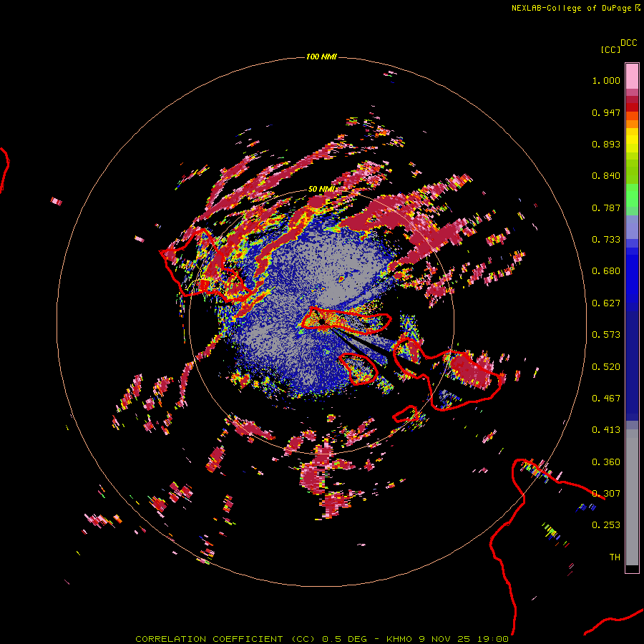The image size is (644, 644).
Task: Select the 0.520 scale value
Action: pos(606,367)
